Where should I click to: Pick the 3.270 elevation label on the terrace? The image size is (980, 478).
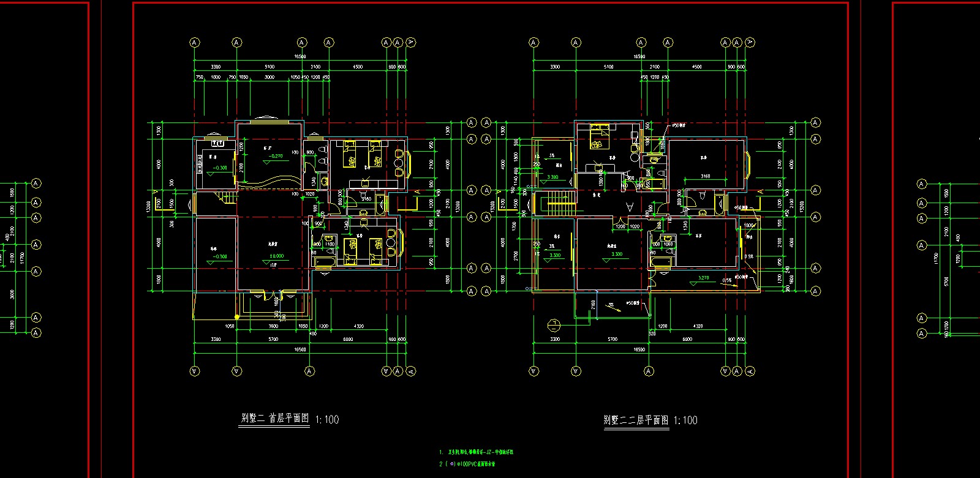[704, 277]
